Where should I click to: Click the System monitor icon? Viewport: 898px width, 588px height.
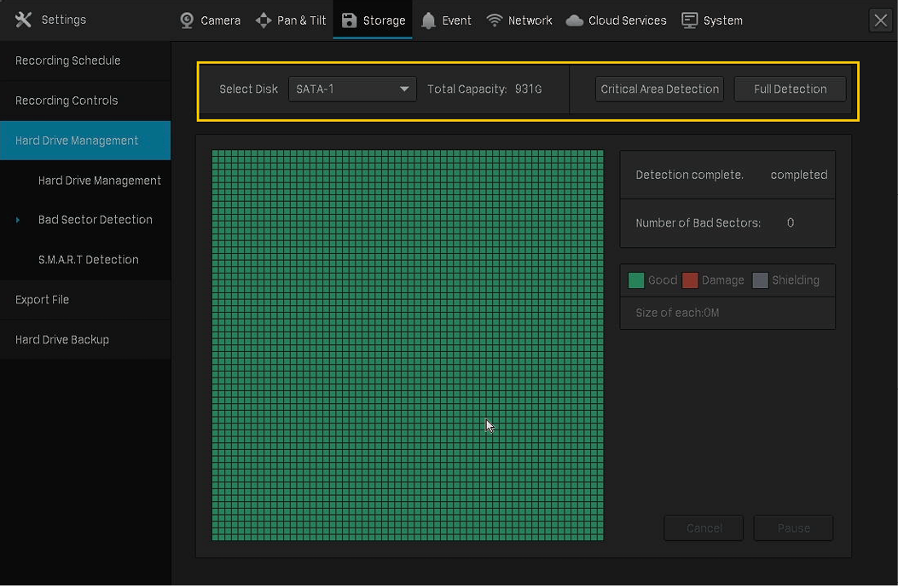[690, 20]
